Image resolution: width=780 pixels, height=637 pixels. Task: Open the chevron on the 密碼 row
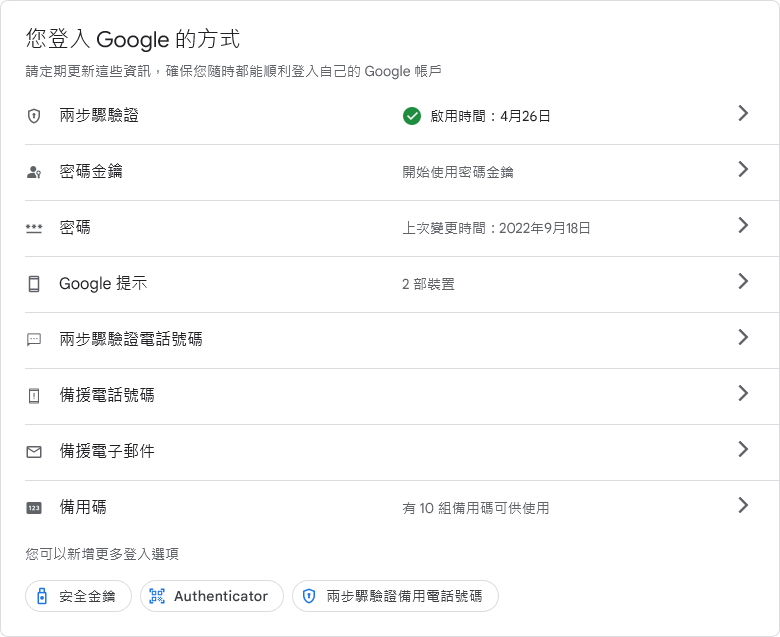(x=743, y=225)
